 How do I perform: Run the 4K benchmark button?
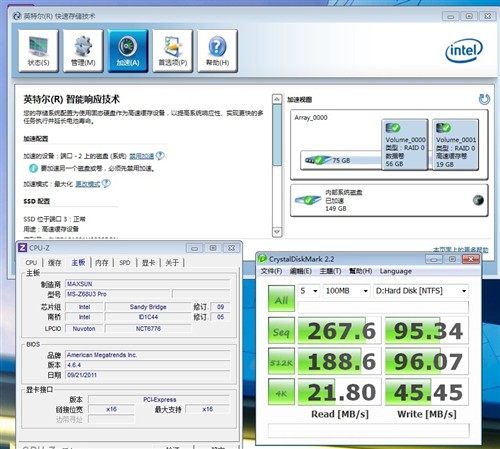pos(281,392)
